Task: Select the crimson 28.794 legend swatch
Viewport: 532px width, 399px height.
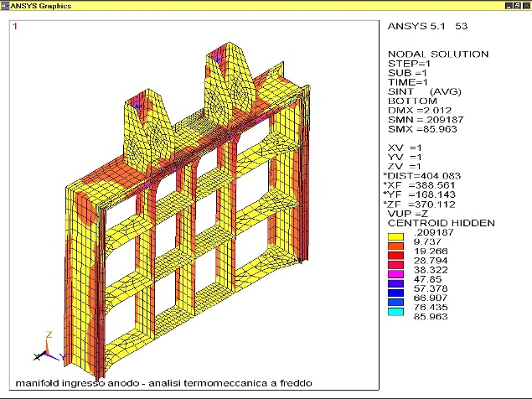Action: pyautogui.click(x=395, y=265)
